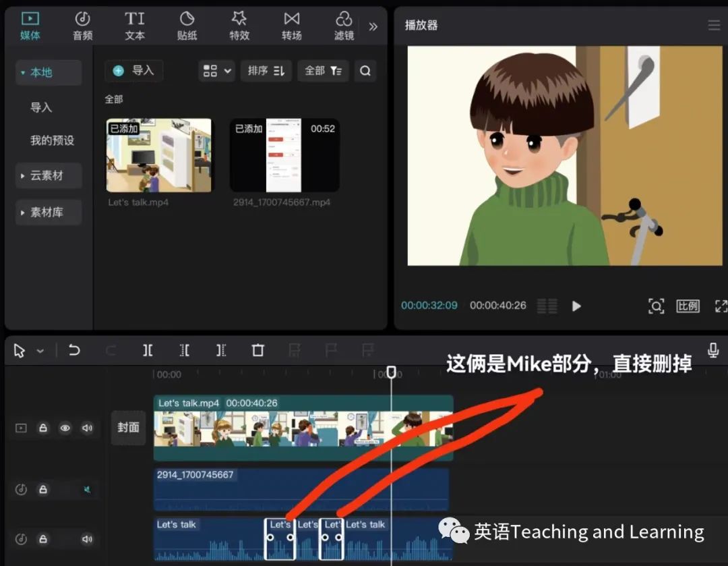Click the 封面 cover button
Image resolution: width=728 pixels, height=566 pixels.
[128, 428]
